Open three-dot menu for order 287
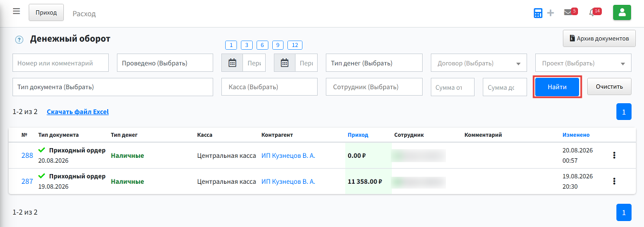The image size is (644, 227). (x=614, y=181)
